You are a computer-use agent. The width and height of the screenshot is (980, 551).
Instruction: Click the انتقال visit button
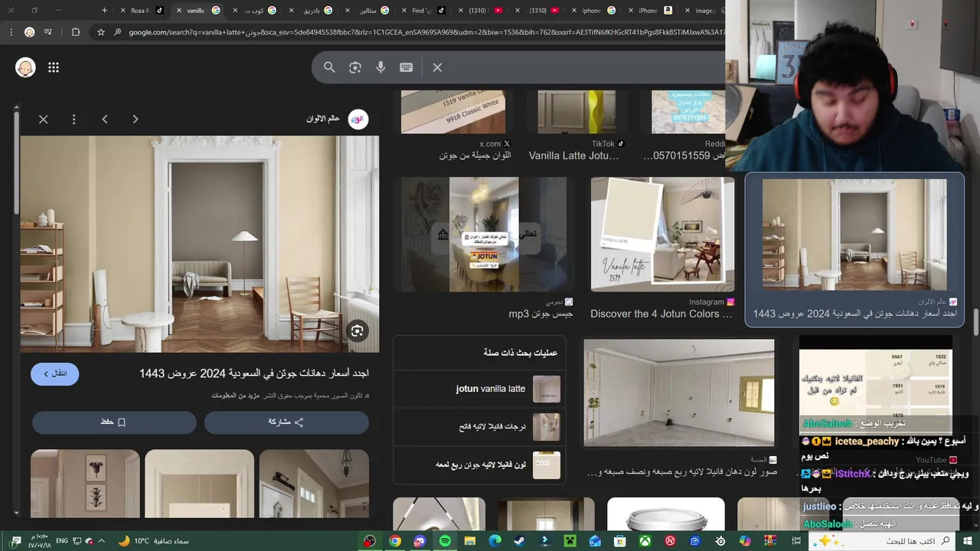55,373
